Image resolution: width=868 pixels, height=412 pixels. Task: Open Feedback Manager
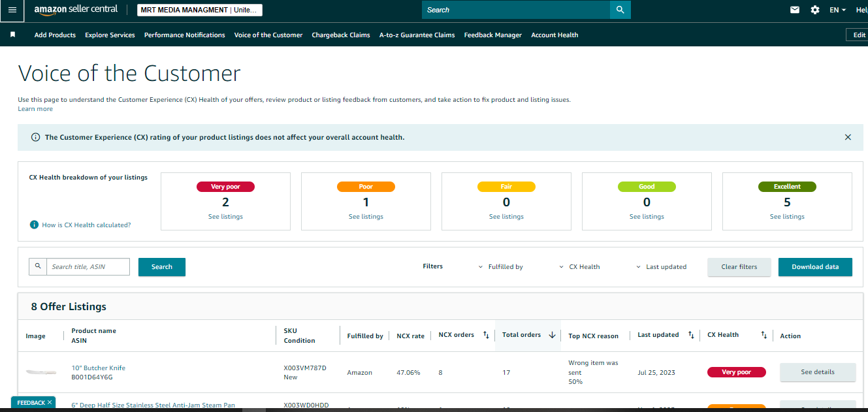coord(493,35)
